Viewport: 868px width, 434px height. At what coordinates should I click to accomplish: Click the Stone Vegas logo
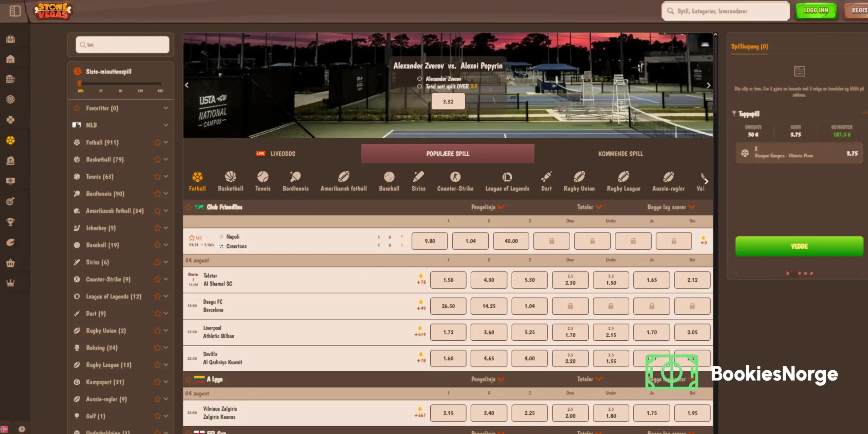pos(53,11)
